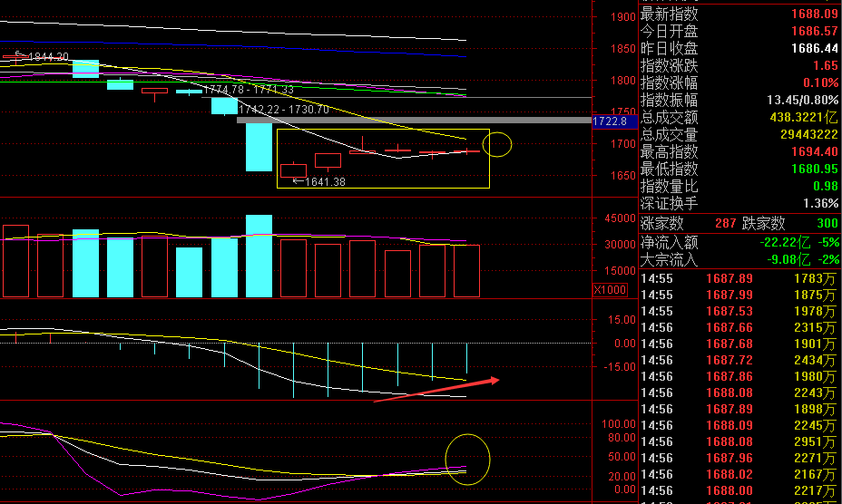Select the 大宗流入 row
Image resolution: width=842 pixels, height=504 pixels.
739,259
